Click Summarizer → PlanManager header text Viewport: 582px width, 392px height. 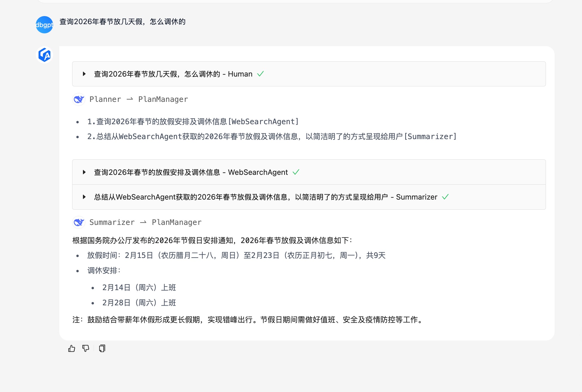coord(145,222)
